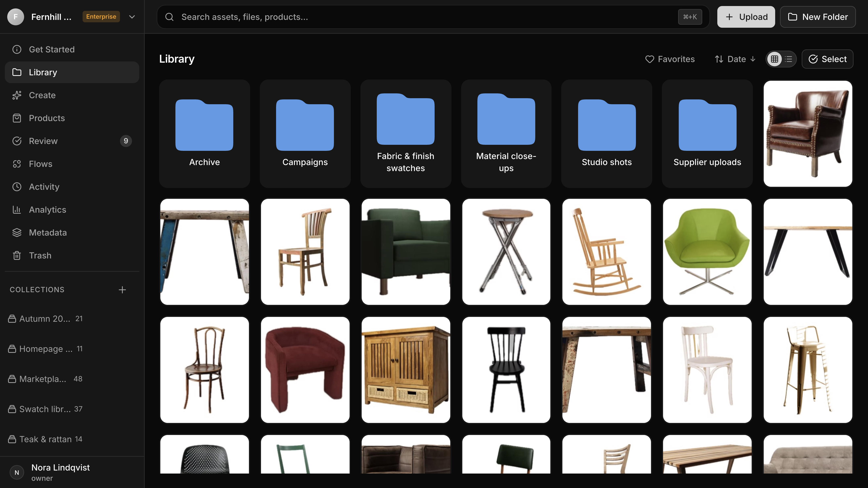Click the Fernhill workspace avatar

[x=15, y=16]
